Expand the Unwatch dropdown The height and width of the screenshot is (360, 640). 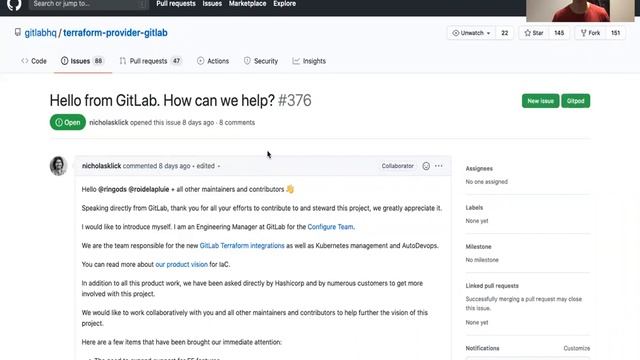pyautogui.click(x=471, y=33)
